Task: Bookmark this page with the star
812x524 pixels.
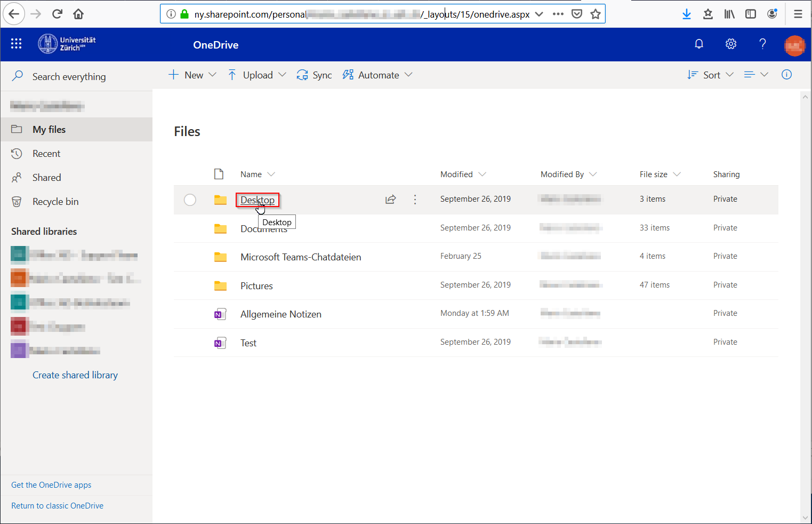Action: tap(596, 14)
